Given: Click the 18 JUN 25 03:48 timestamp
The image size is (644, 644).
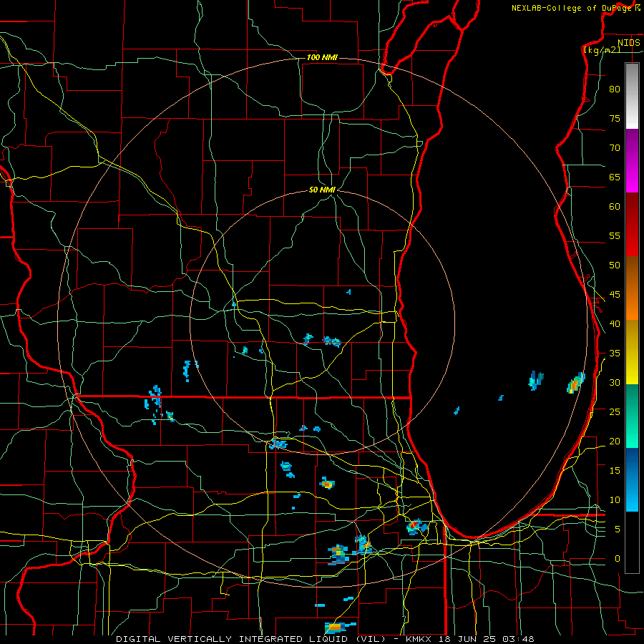Looking at the screenshot, I should pyautogui.click(x=487, y=639).
